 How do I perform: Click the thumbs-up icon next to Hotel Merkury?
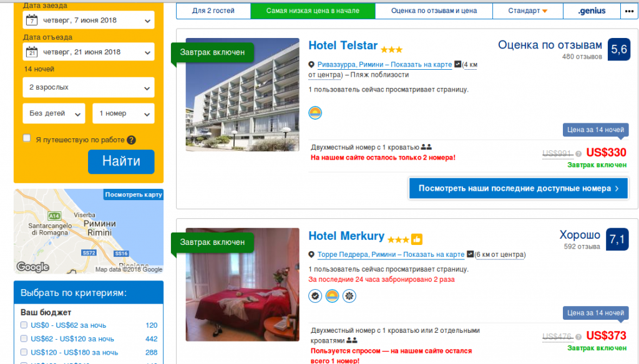pyautogui.click(x=417, y=239)
